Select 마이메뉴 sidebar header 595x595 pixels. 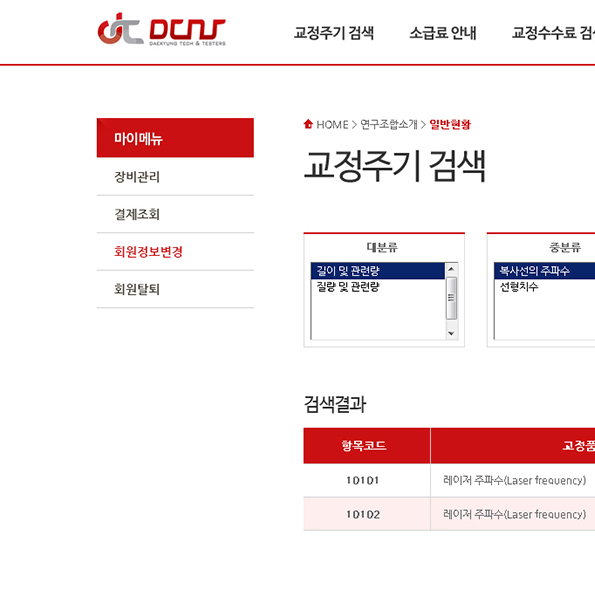pyautogui.click(x=175, y=138)
